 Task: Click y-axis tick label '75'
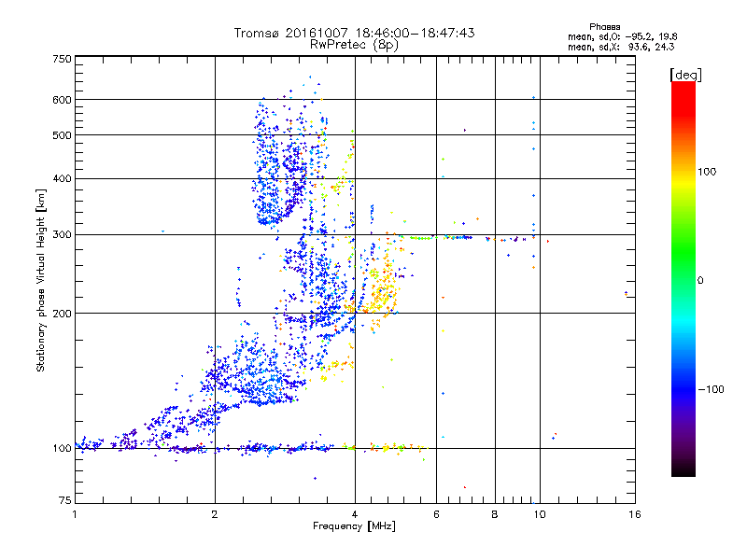coord(65,500)
